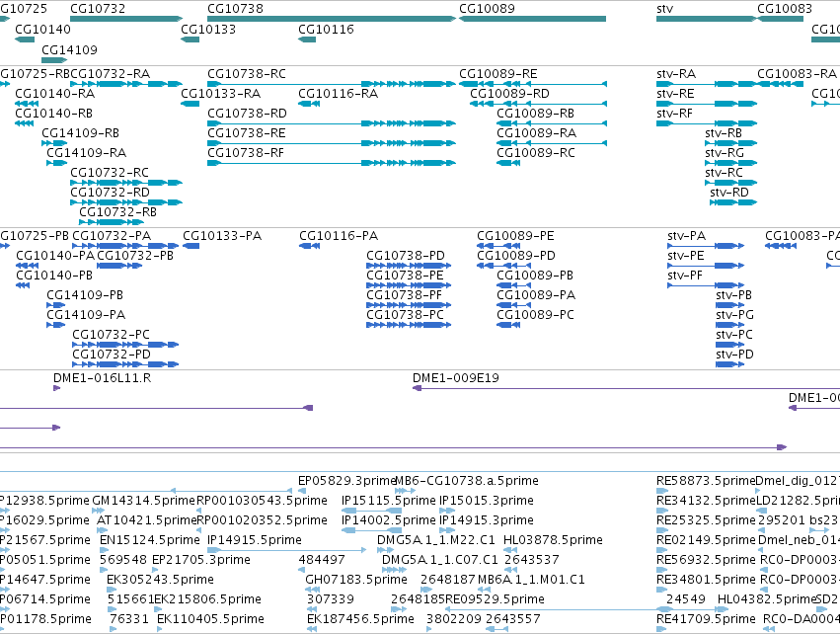840x634 pixels.
Task: Select BAC clone DME1-009E19
Action: (455, 378)
